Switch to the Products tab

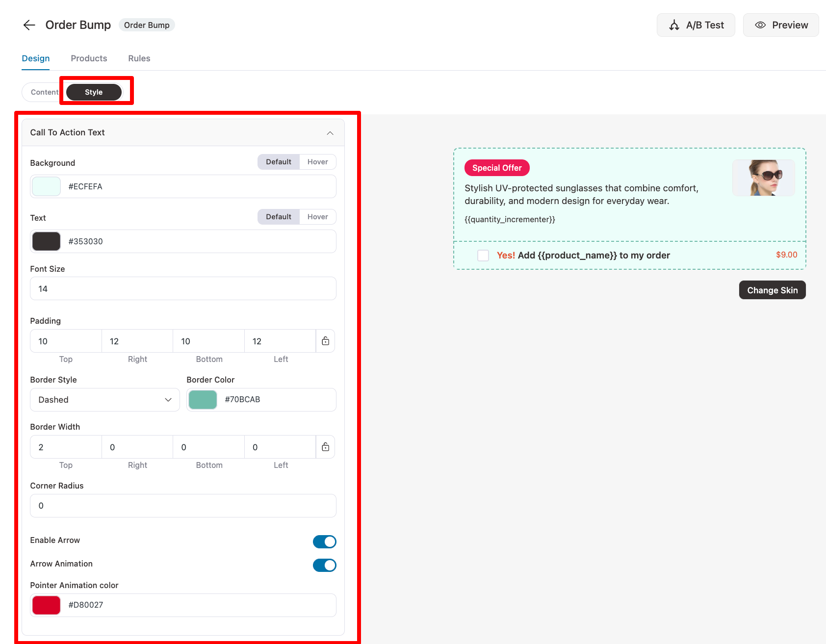coord(89,58)
